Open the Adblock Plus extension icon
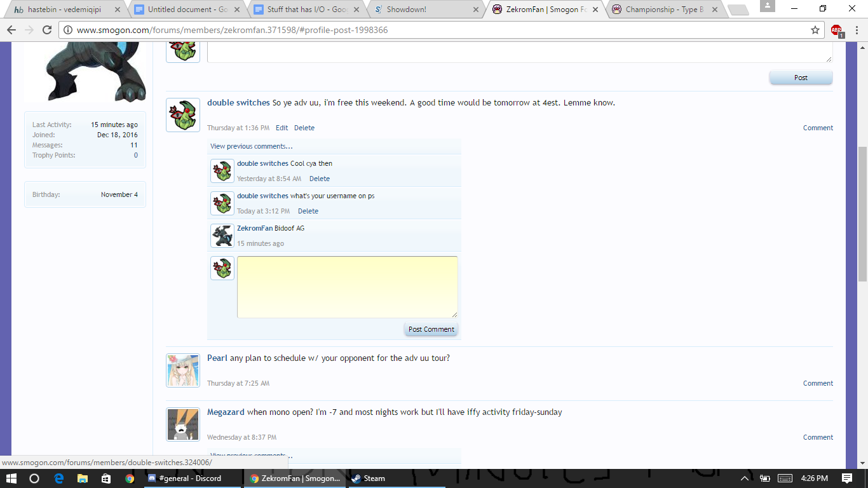This screenshot has width=868, height=488. click(836, 30)
